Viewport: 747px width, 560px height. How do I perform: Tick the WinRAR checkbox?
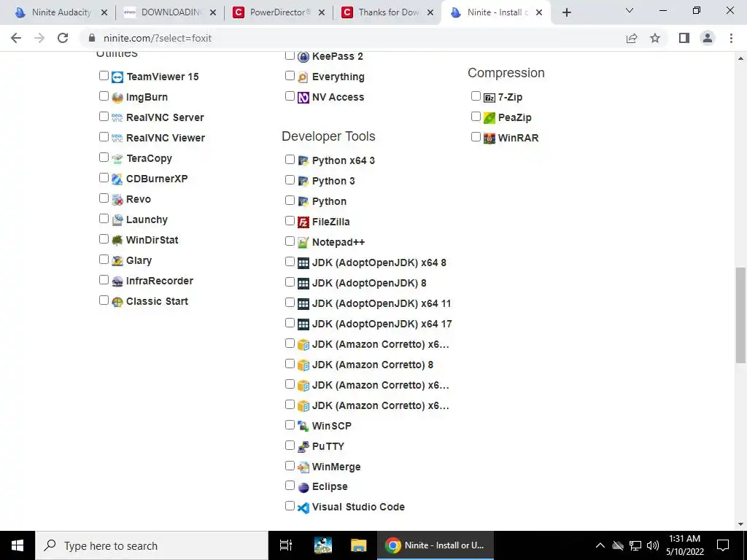pos(476,136)
